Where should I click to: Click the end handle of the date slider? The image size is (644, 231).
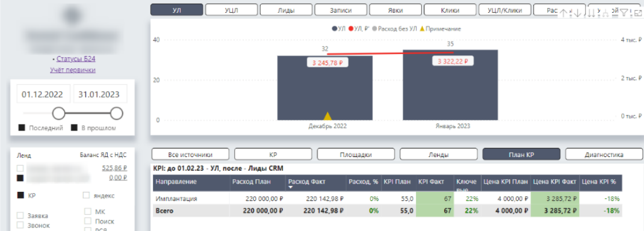pyautogui.click(x=117, y=112)
